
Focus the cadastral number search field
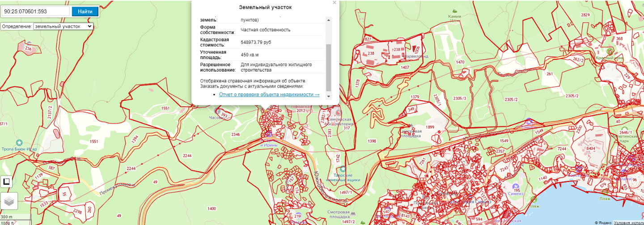tap(36, 11)
